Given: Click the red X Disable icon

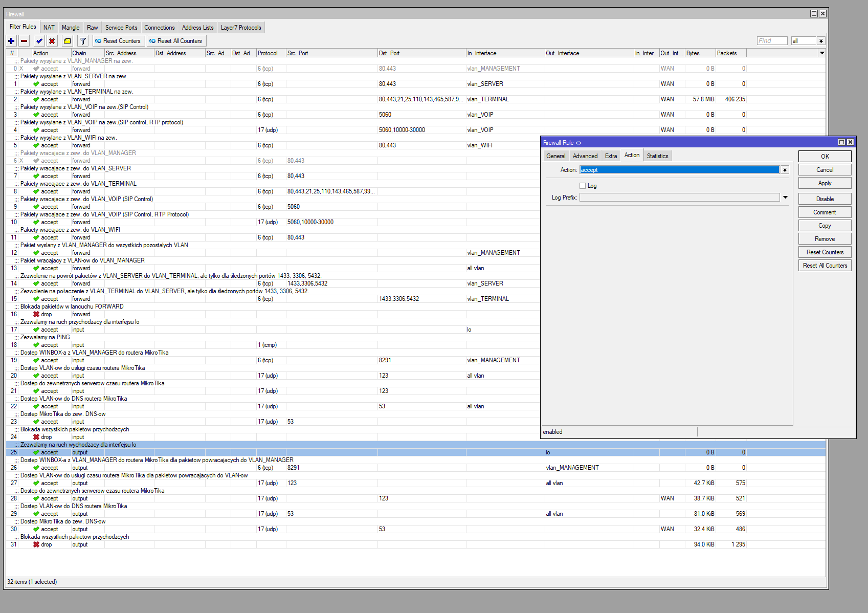Looking at the screenshot, I should (52, 41).
